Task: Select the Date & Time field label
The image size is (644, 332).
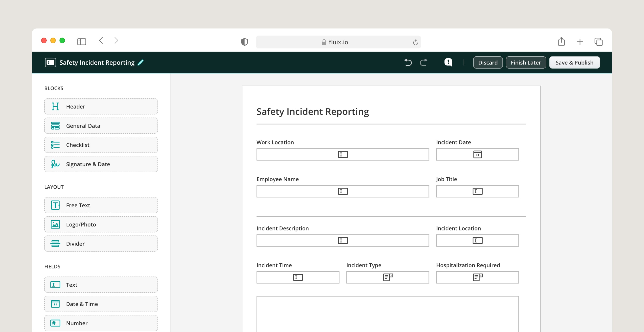Action: 82,304
